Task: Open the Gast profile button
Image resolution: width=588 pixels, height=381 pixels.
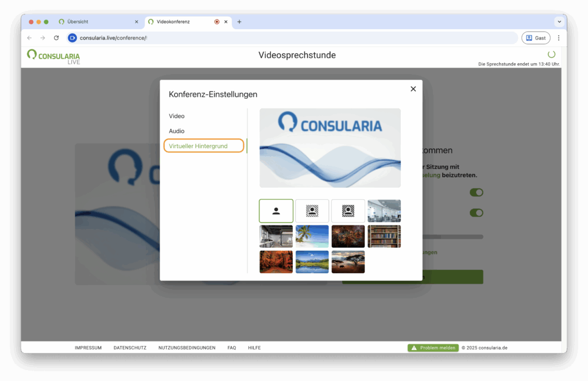Action: [x=536, y=38]
